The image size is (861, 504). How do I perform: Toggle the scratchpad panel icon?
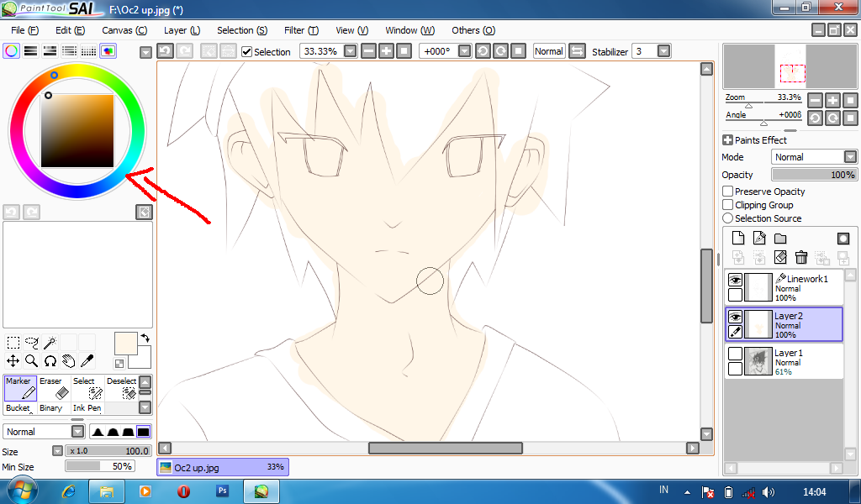pos(108,51)
